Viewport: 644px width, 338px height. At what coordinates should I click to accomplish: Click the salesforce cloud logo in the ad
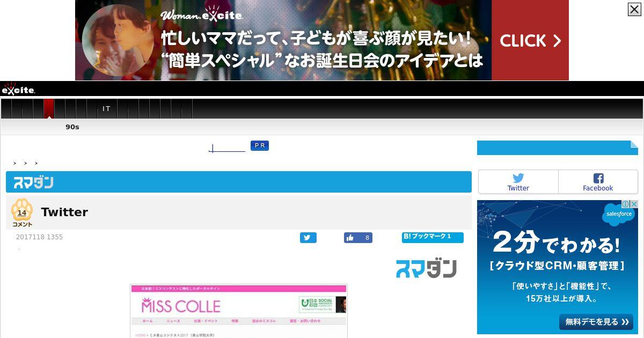[x=619, y=214]
